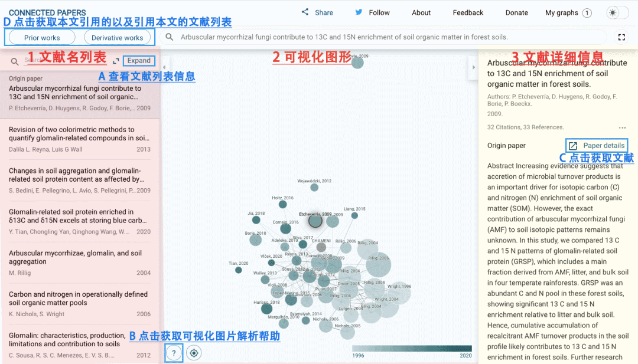Click the Etcheverría 2009 origin node
Image resolution: width=638 pixels, height=364 pixels.
click(315, 221)
